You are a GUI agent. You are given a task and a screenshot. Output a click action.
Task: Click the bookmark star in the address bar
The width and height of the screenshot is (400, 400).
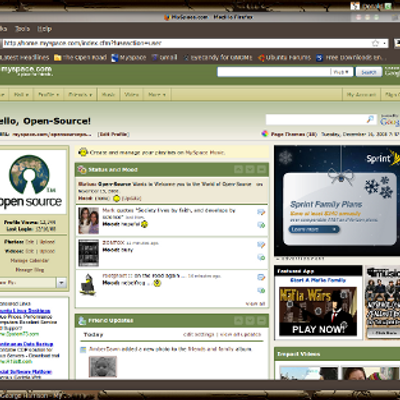coord(375,43)
